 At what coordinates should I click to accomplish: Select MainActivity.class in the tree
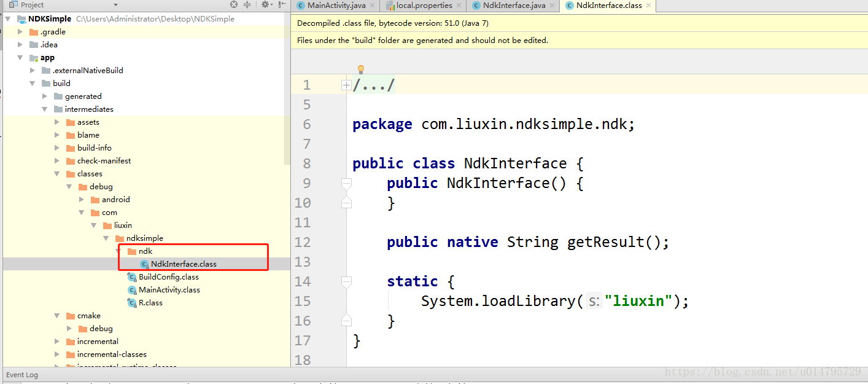(169, 290)
